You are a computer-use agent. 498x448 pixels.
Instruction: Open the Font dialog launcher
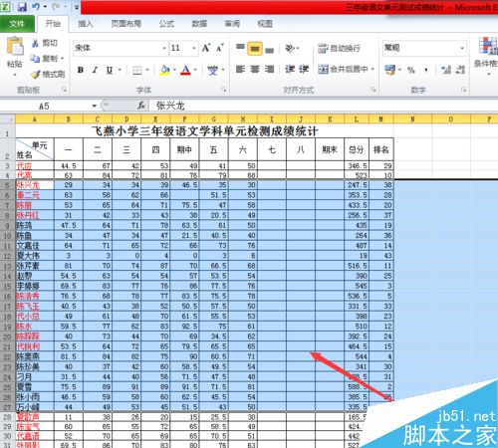tap(224, 90)
